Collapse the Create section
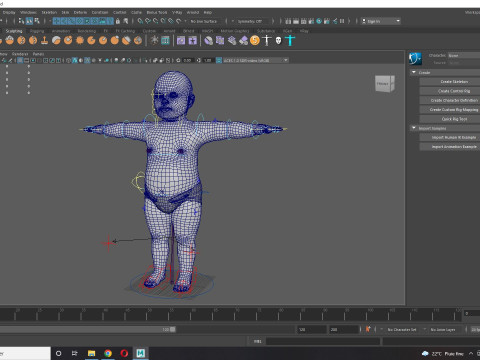Image resolution: width=480 pixels, height=360 pixels. click(x=414, y=72)
